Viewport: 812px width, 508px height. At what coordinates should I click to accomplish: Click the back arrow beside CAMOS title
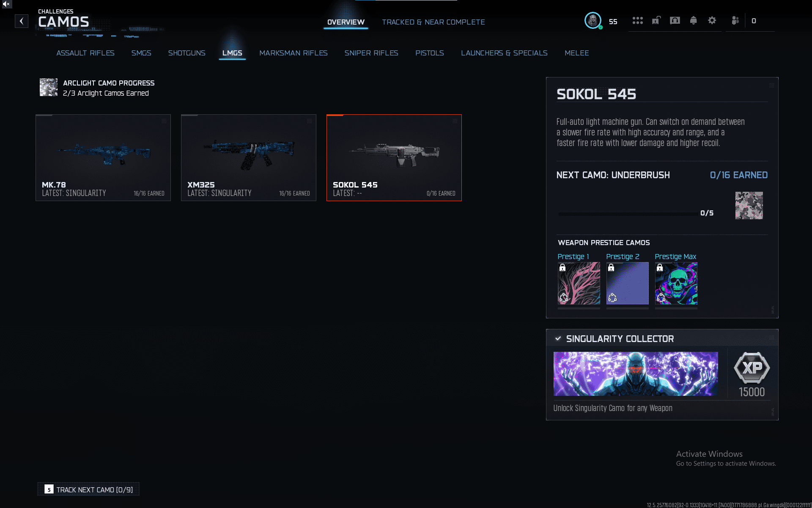(x=22, y=21)
